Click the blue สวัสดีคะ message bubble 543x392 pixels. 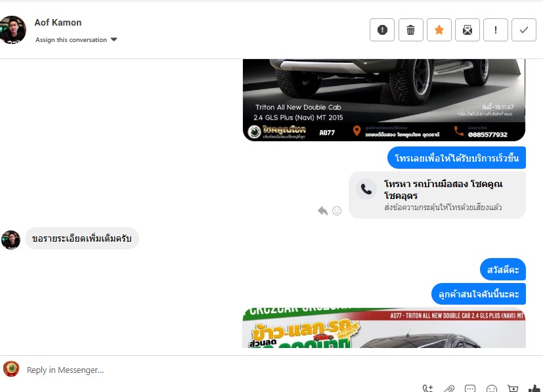(503, 269)
